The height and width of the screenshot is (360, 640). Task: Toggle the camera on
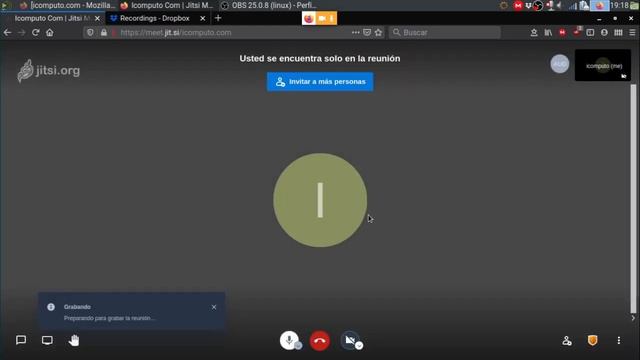pos(350,340)
